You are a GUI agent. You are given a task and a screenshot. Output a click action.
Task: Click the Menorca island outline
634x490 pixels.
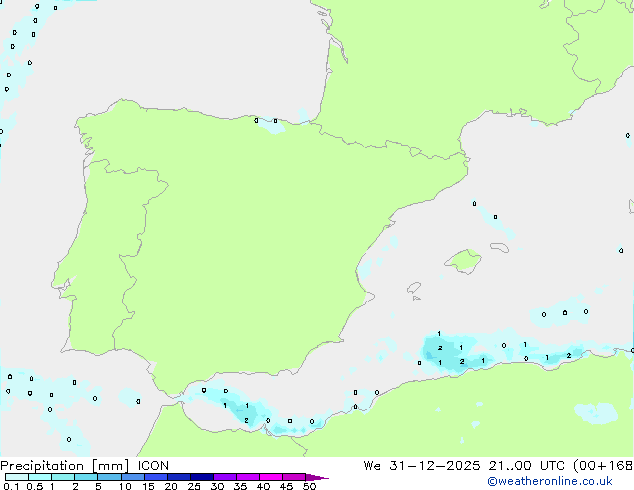(500, 248)
